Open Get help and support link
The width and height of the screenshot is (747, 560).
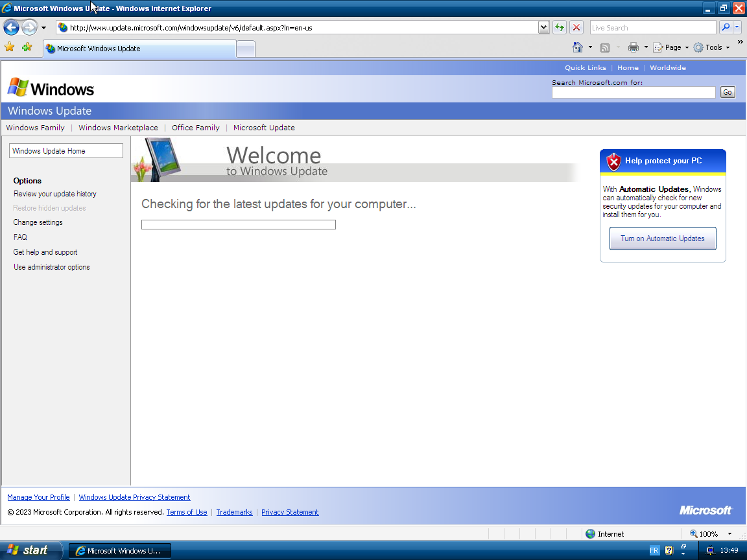click(45, 252)
